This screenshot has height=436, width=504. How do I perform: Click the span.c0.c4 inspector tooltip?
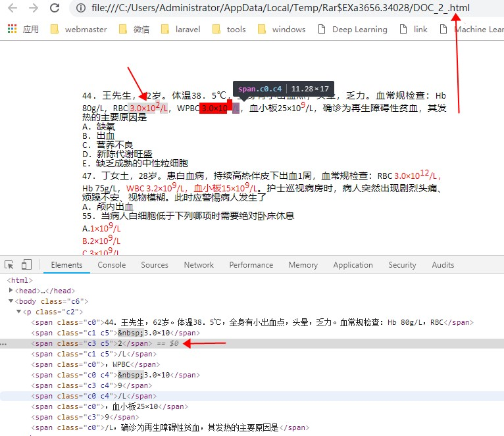[284, 89]
